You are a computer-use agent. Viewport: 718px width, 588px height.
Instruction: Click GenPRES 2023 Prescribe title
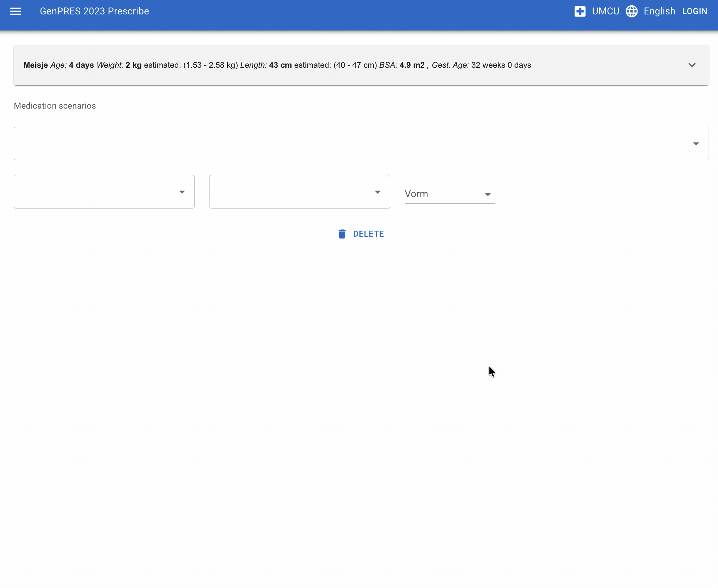click(x=94, y=11)
